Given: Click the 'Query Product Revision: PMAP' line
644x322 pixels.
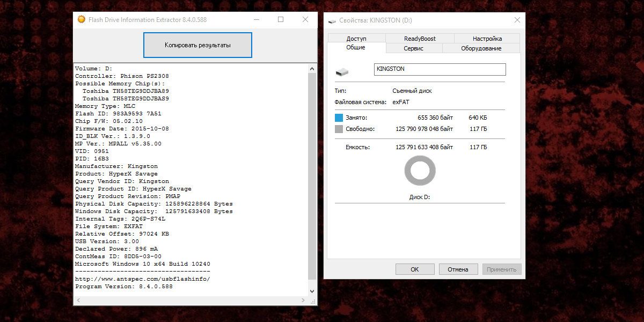Looking at the screenshot, I should (x=128, y=196).
